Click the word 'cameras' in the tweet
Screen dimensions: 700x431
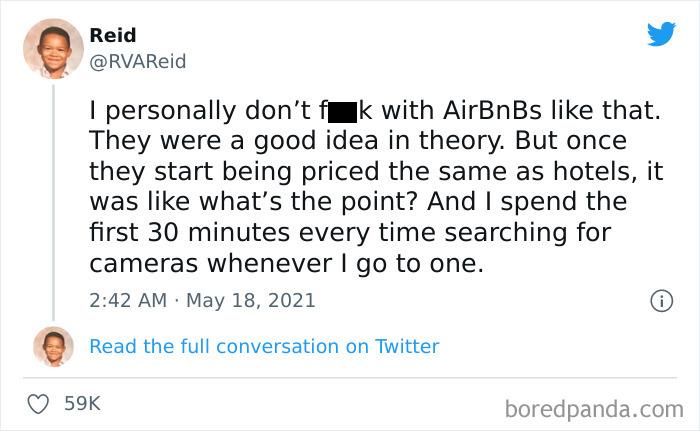click(x=143, y=264)
